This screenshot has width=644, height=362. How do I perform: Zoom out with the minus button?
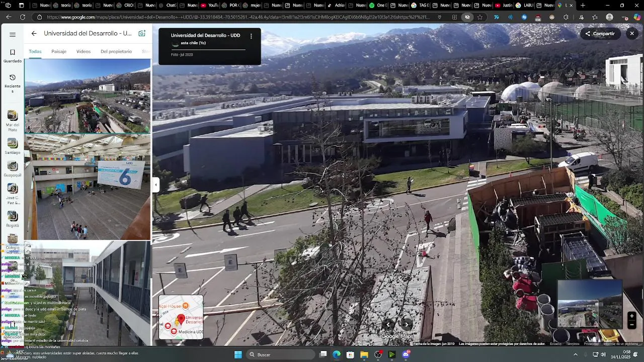[x=632, y=325]
